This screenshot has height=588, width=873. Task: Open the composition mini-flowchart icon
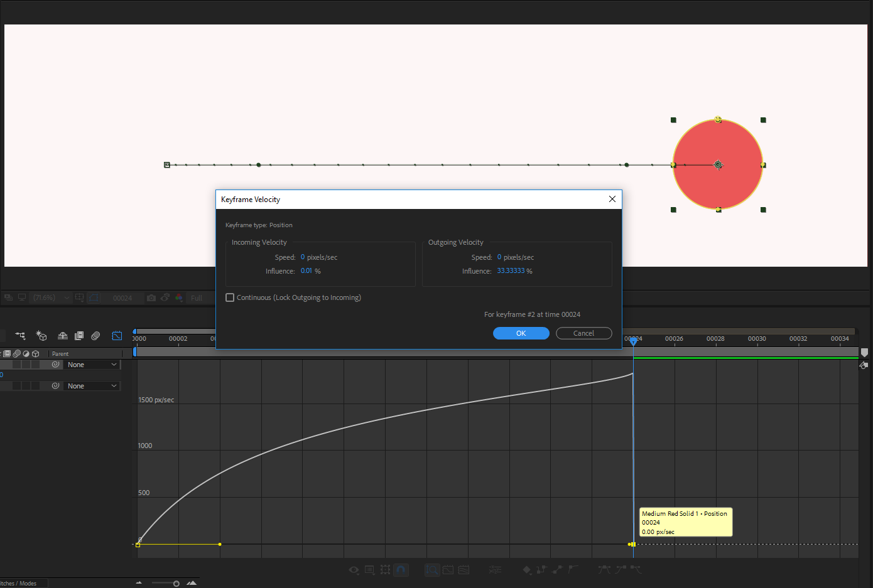click(x=20, y=336)
